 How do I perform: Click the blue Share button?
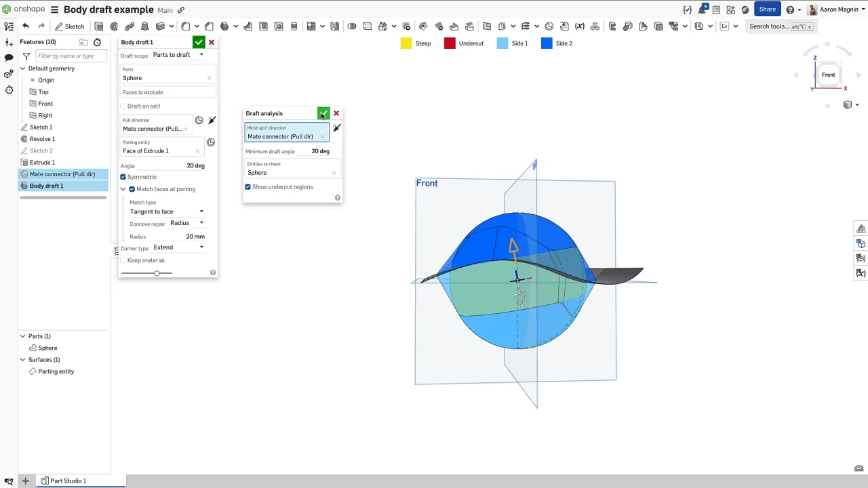click(x=767, y=9)
